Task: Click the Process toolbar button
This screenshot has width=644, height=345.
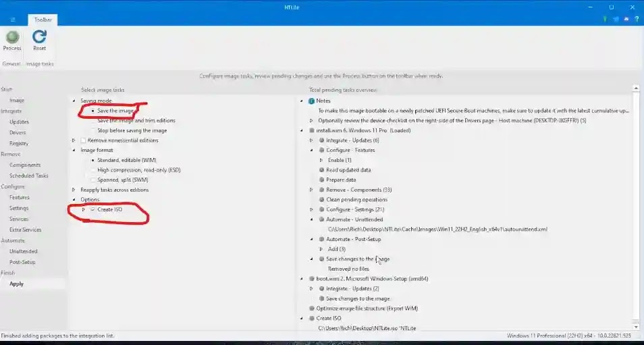Action: 12,41
